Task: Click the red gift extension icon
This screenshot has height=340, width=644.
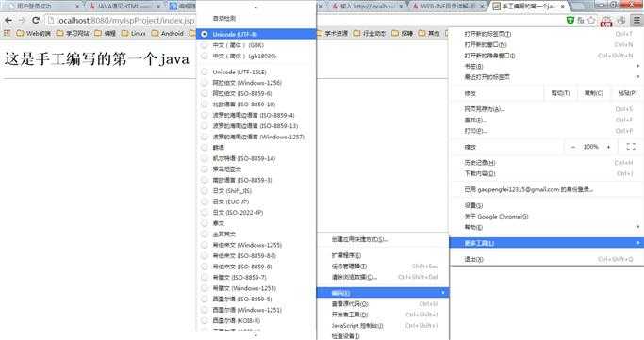Action: (x=606, y=21)
